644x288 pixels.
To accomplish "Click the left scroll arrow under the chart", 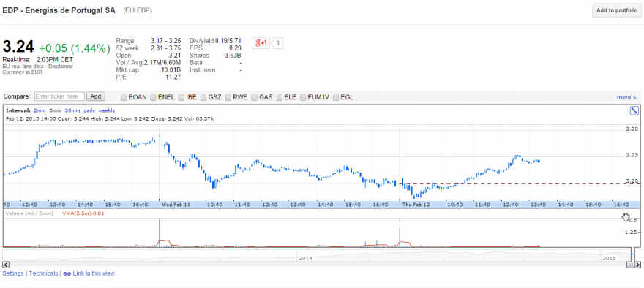I will point(5,265).
